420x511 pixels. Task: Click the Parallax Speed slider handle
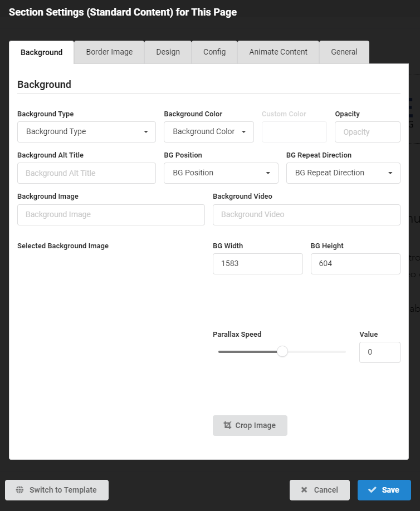click(282, 351)
